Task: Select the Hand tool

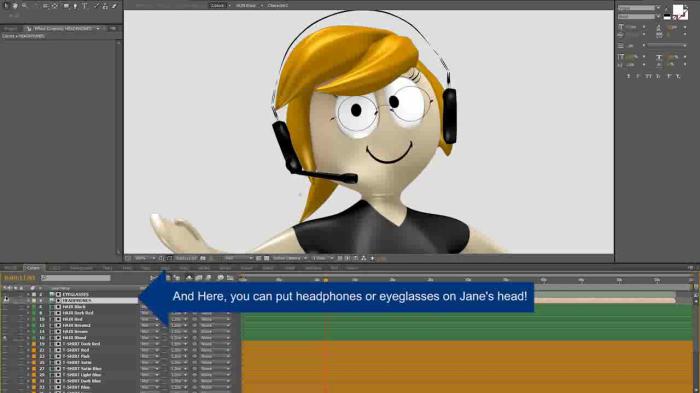Action: pos(15,6)
